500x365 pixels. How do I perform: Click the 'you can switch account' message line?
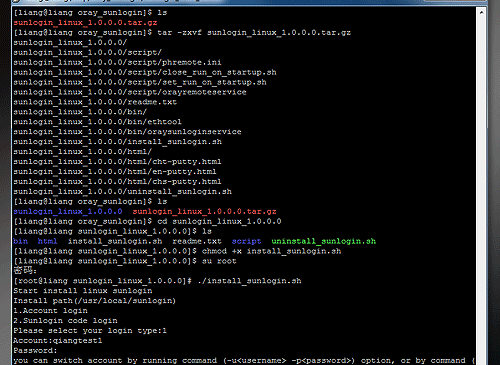pyautogui.click(x=244, y=361)
